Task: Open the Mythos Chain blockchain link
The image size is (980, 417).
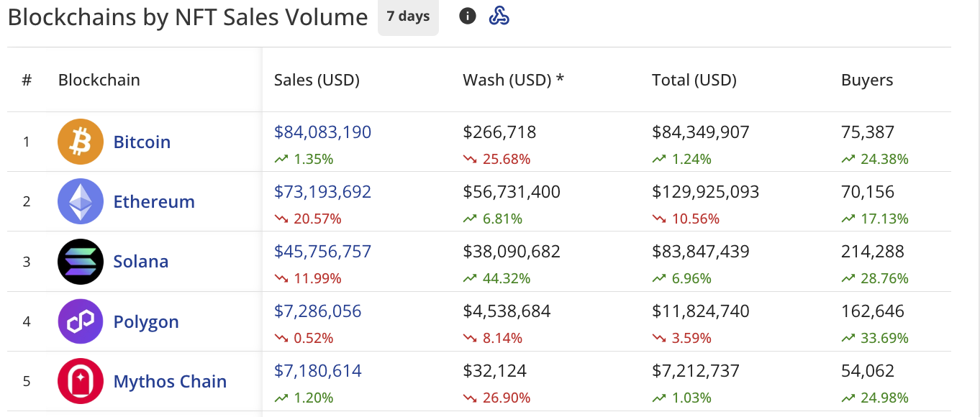Action: 171,381
